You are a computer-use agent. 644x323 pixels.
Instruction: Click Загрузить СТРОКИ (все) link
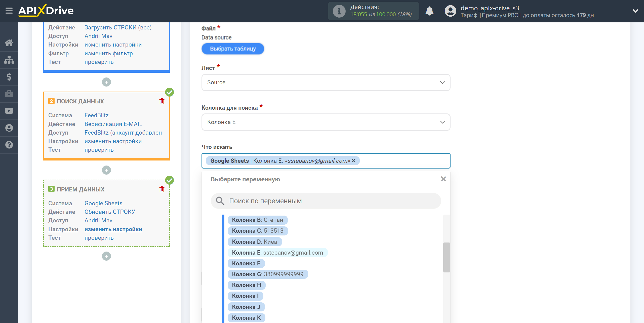tap(118, 27)
